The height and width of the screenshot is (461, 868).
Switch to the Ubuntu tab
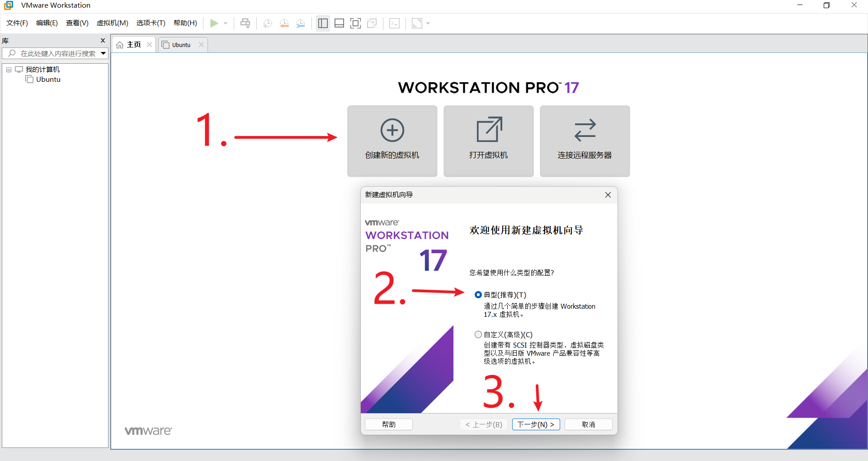(x=181, y=45)
